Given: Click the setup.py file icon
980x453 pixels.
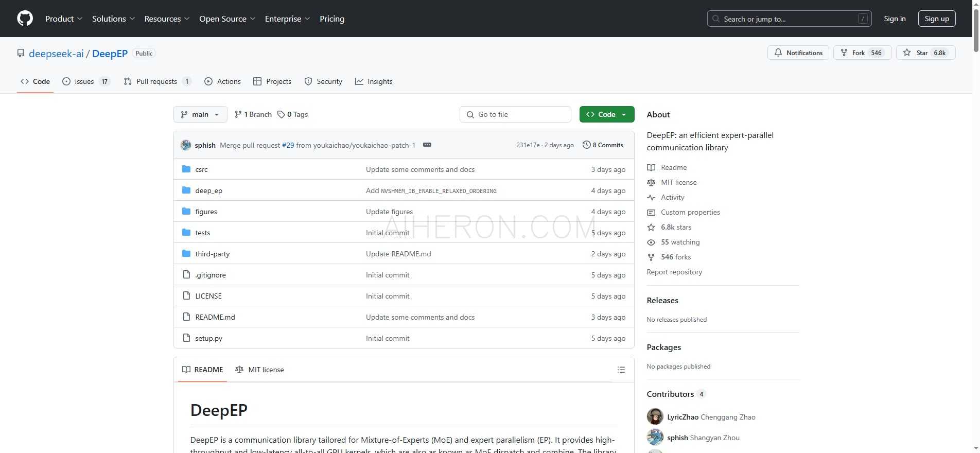Looking at the screenshot, I should [x=186, y=338].
